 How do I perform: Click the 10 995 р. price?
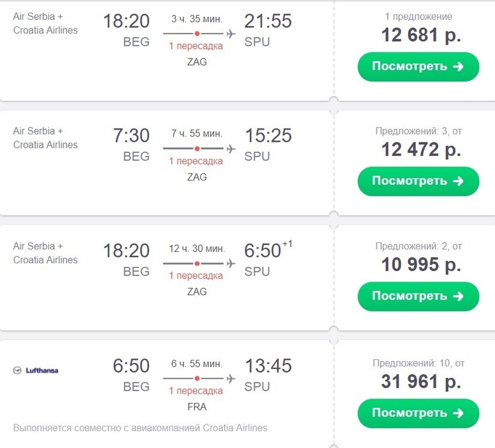(x=421, y=264)
